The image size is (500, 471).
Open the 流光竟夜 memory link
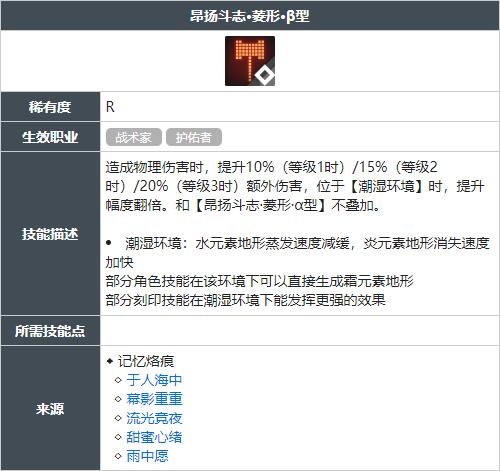tap(154, 418)
